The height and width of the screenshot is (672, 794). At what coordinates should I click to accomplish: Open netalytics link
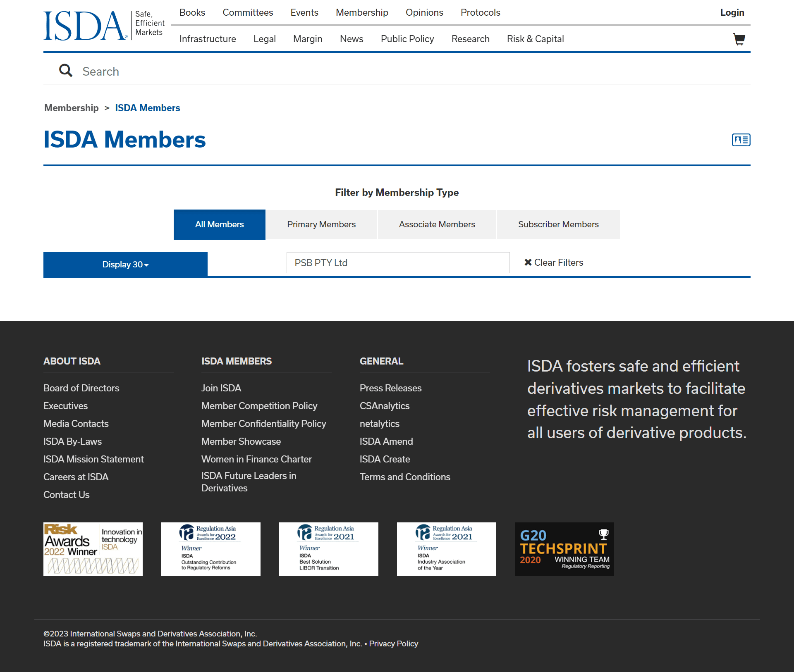pos(380,424)
